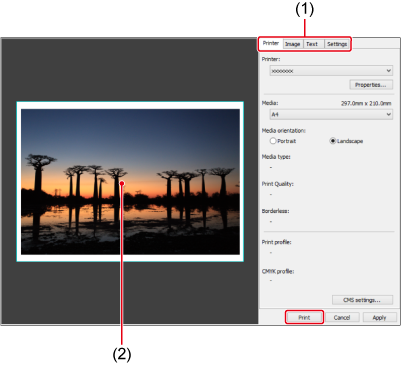The width and height of the screenshot is (401, 365).
Task: Open the Image tab
Action: [x=293, y=44]
